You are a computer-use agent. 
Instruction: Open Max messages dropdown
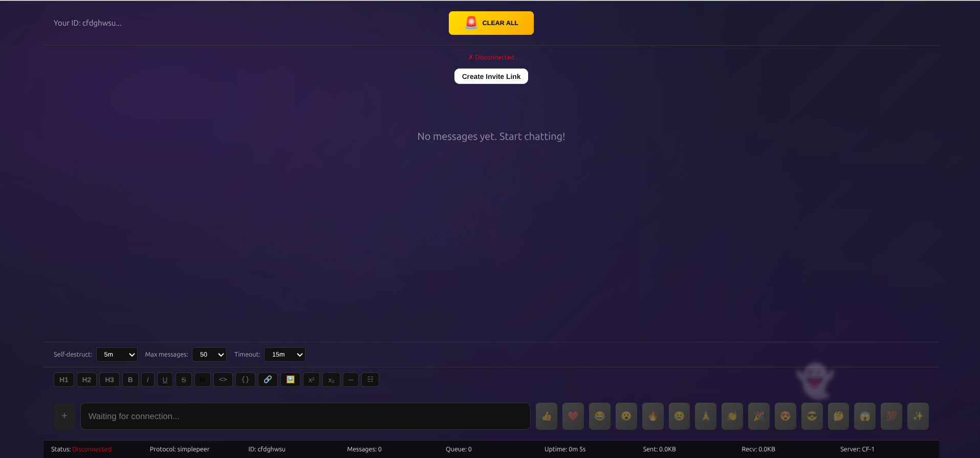[x=209, y=355]
